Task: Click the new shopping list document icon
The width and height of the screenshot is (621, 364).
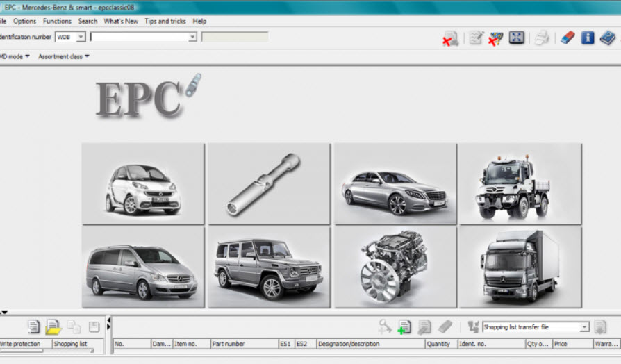Action: pyautogui.click(x=33, y=326)
